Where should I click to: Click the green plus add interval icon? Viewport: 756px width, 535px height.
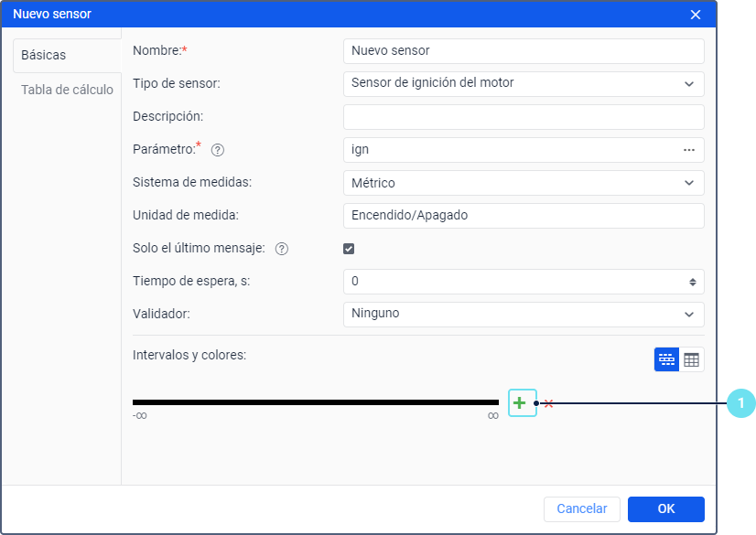coord(520,403)
